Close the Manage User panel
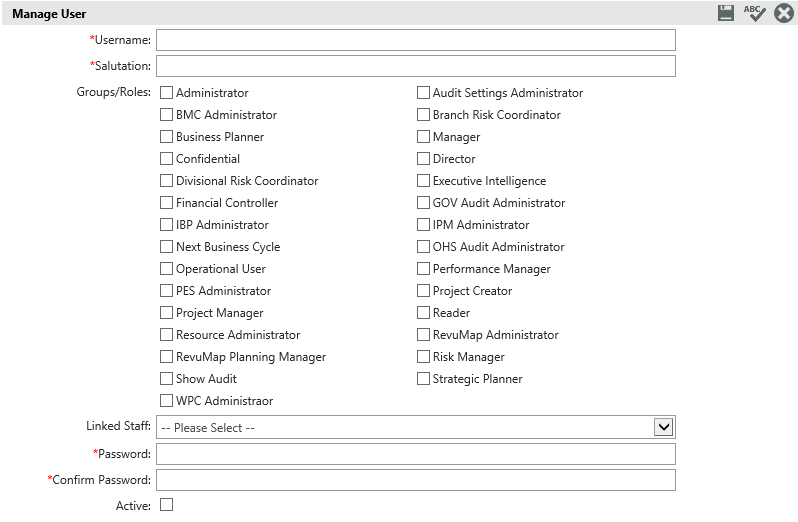 [784, 13]
